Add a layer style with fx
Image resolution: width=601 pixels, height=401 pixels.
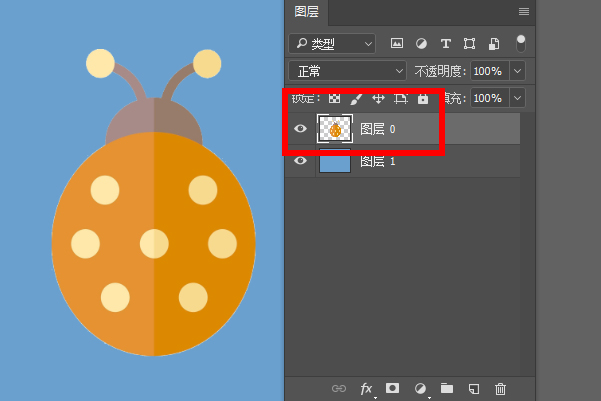[x=366, y=389]
